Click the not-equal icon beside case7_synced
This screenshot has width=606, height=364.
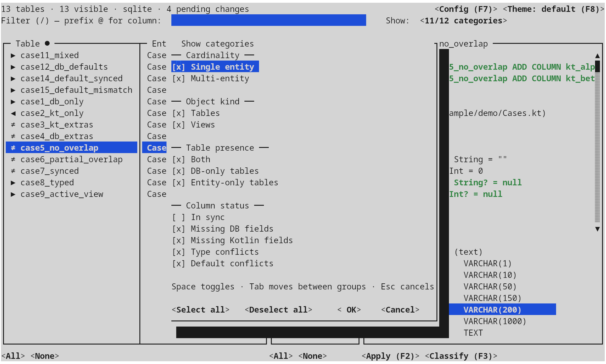13,171
